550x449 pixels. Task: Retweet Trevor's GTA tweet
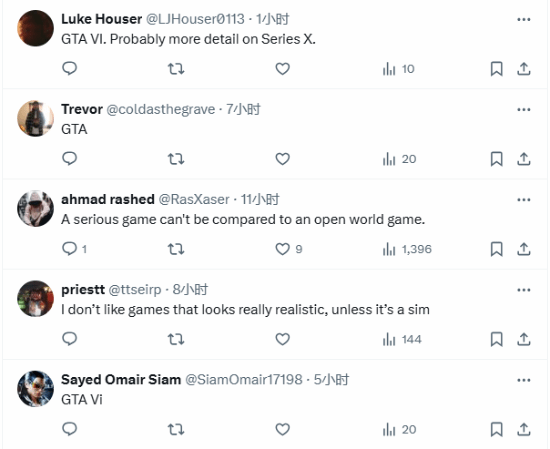point(176,159)
